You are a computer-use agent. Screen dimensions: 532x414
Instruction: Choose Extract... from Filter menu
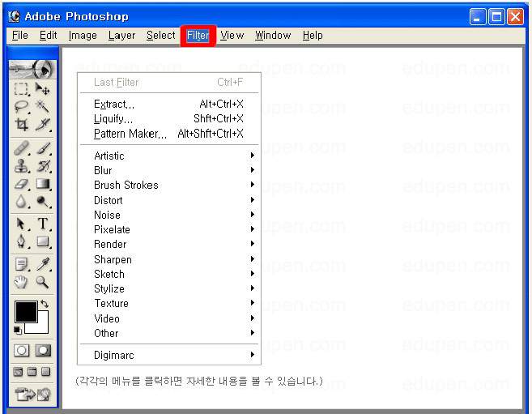click(169, 104)
